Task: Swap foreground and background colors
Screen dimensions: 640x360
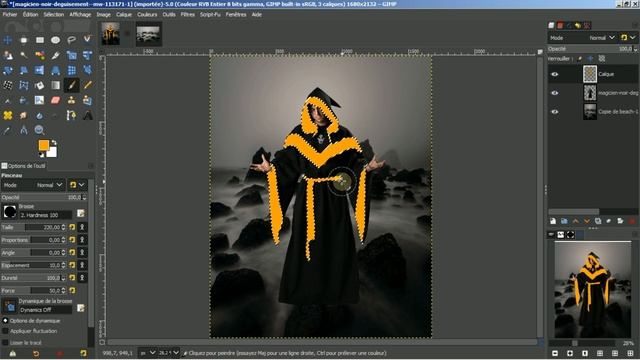Action: point(54,142)
